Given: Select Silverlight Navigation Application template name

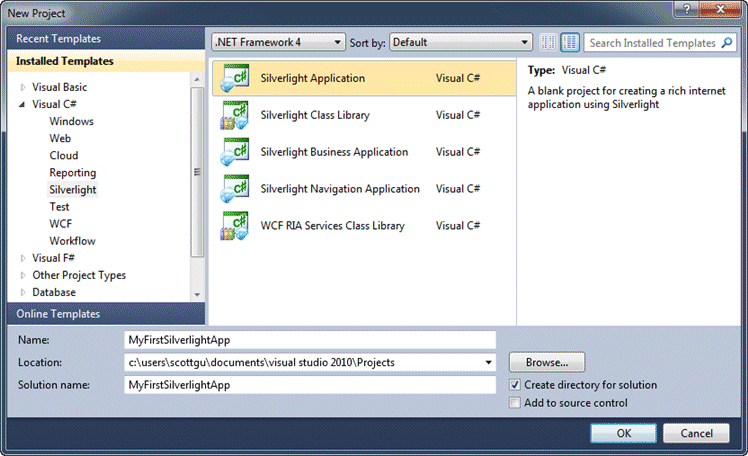Looking at the screenshot, I should coord(340,189).
